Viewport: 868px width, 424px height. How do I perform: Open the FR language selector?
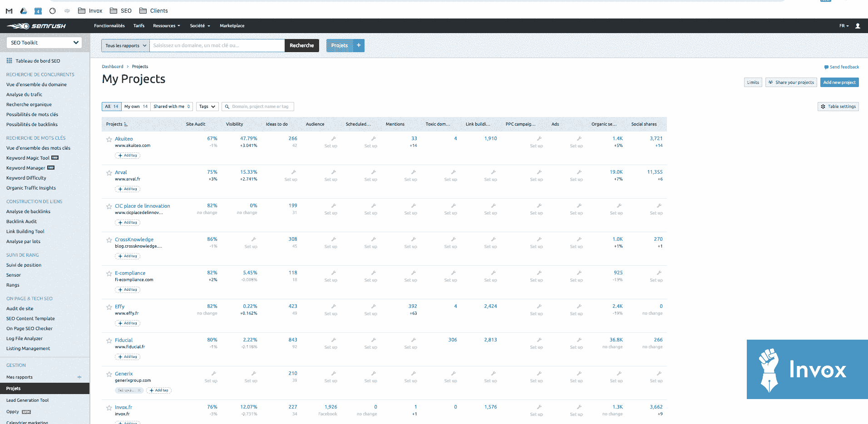tap(844, 26)
